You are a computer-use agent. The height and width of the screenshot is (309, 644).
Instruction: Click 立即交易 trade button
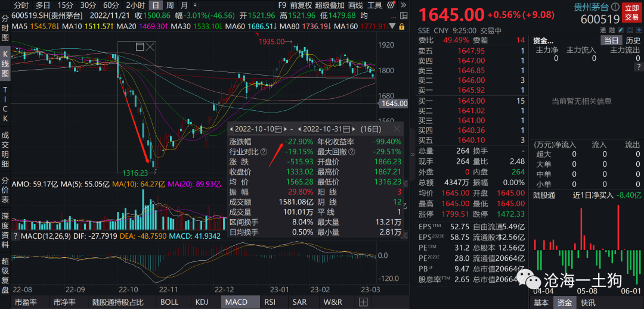633,13
